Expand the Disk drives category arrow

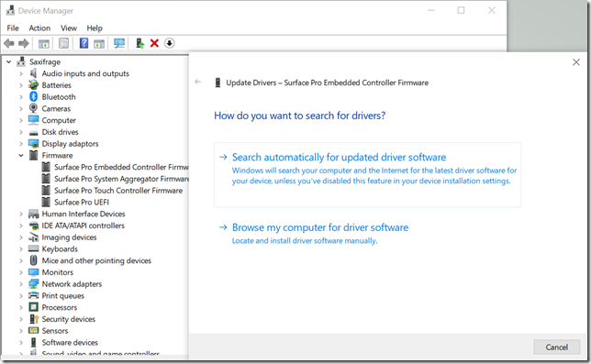(x=21, y=132)
